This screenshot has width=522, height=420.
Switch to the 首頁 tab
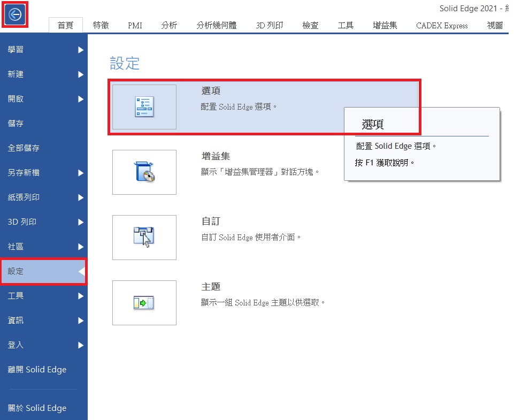pyautogui.click(x=66, y=25)
